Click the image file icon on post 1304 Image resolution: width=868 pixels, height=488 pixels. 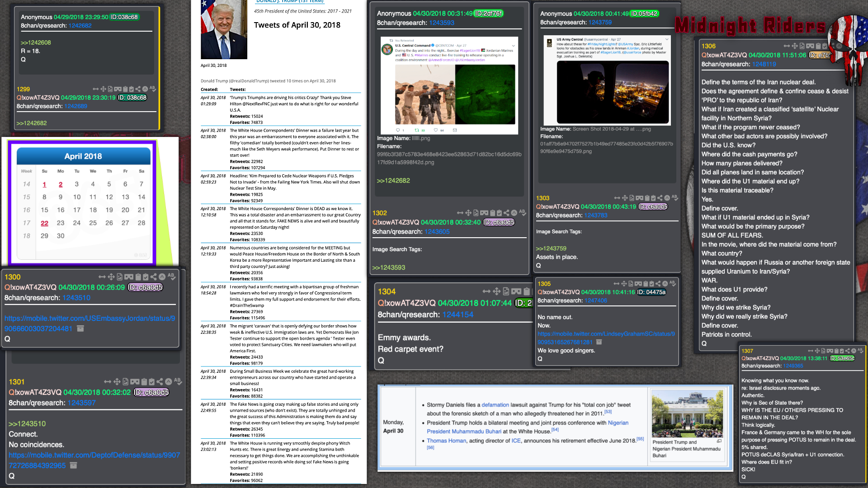coord(506,291)
